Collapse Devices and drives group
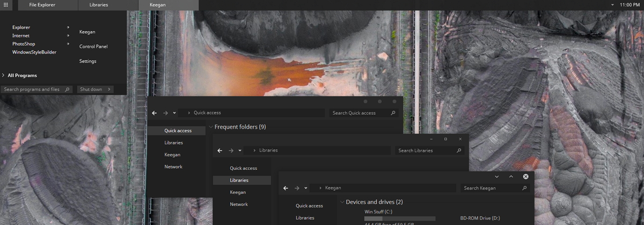This screenshot has height=225, width=644. click(x=342, y=202)
